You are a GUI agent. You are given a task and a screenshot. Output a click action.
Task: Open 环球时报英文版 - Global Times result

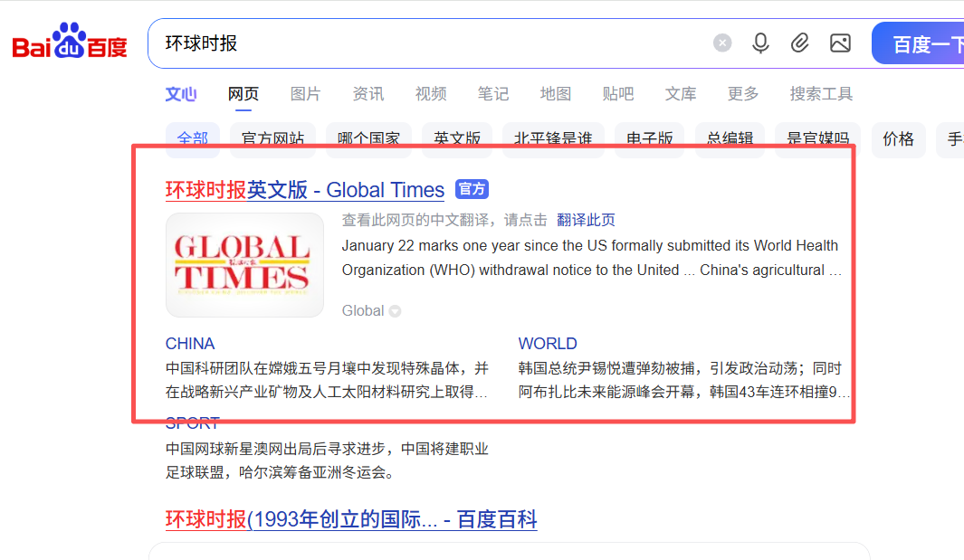(304, 190)
